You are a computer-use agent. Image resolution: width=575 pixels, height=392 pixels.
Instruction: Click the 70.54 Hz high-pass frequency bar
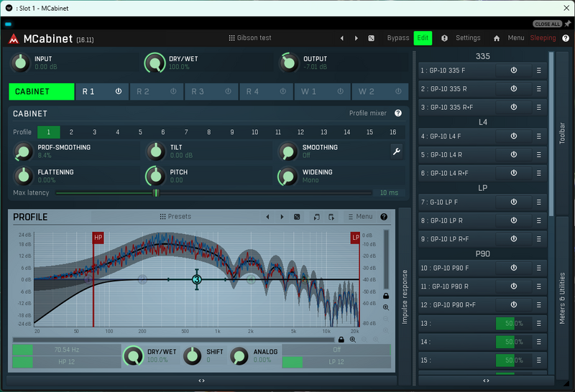[x=66, y=350]
